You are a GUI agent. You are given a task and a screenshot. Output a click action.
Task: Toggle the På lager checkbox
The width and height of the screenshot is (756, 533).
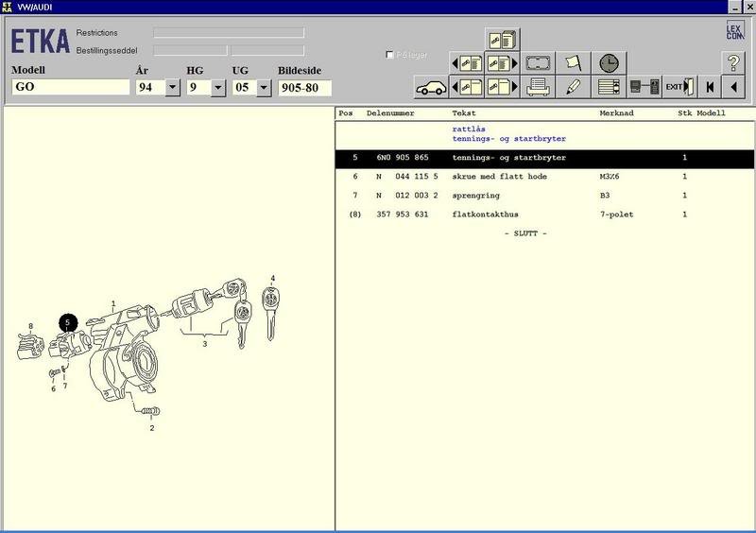click(390, 55)
